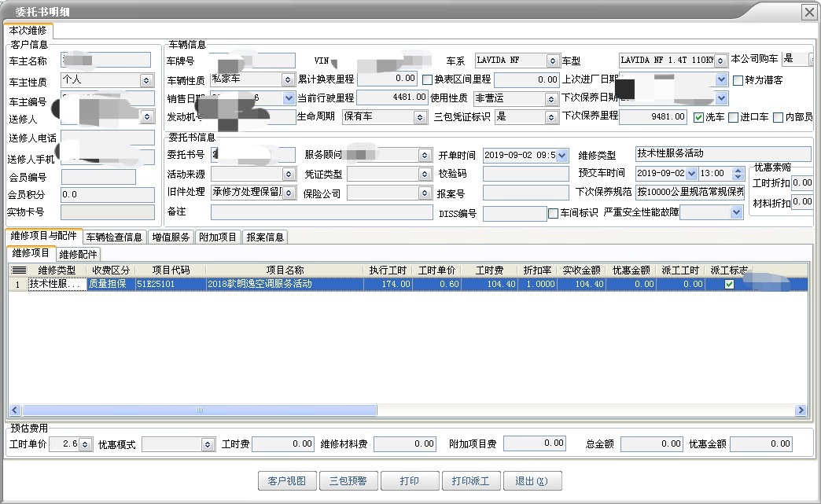Click the 三包预警 button
Image resolution: width=821 pixels, height=504 pixels.
(x=348, y=480)
